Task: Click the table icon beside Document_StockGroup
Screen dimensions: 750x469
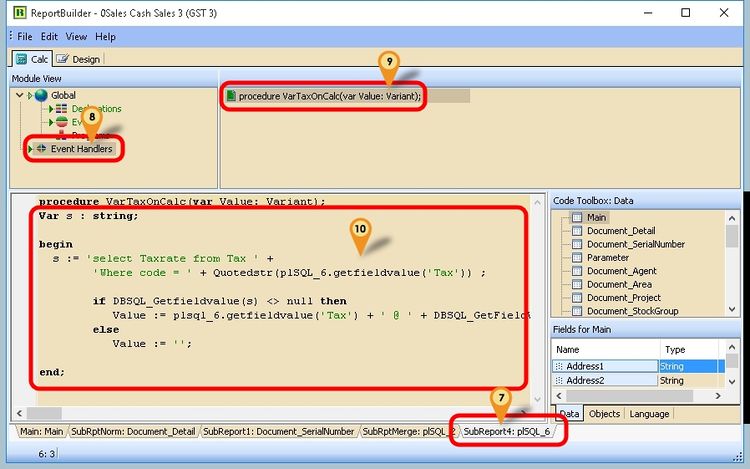Action: 577,311
